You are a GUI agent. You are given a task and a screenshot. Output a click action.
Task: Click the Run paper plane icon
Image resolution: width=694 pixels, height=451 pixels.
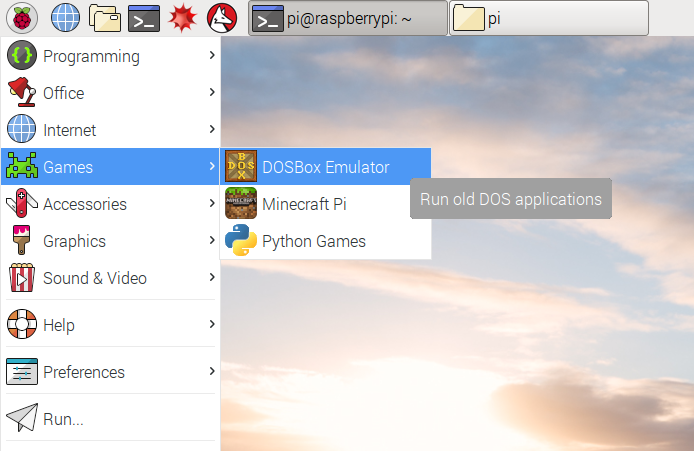pyautogui.click(x=22, y=417)
